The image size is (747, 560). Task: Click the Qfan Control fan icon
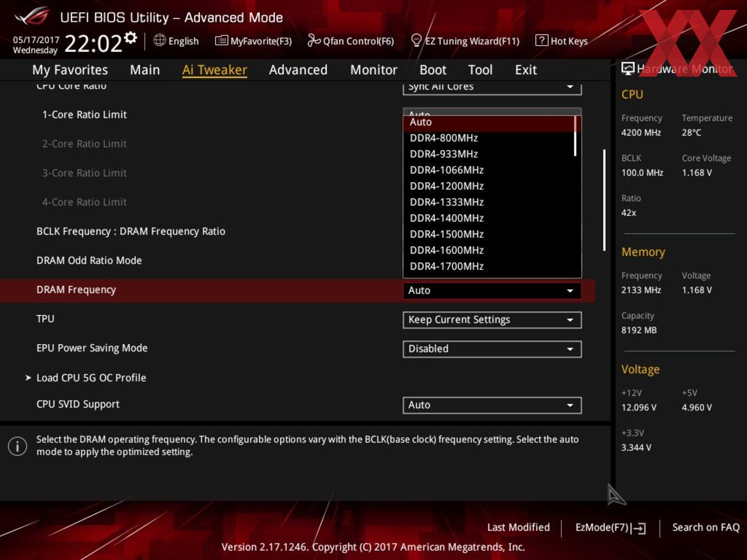click(314, 40)
